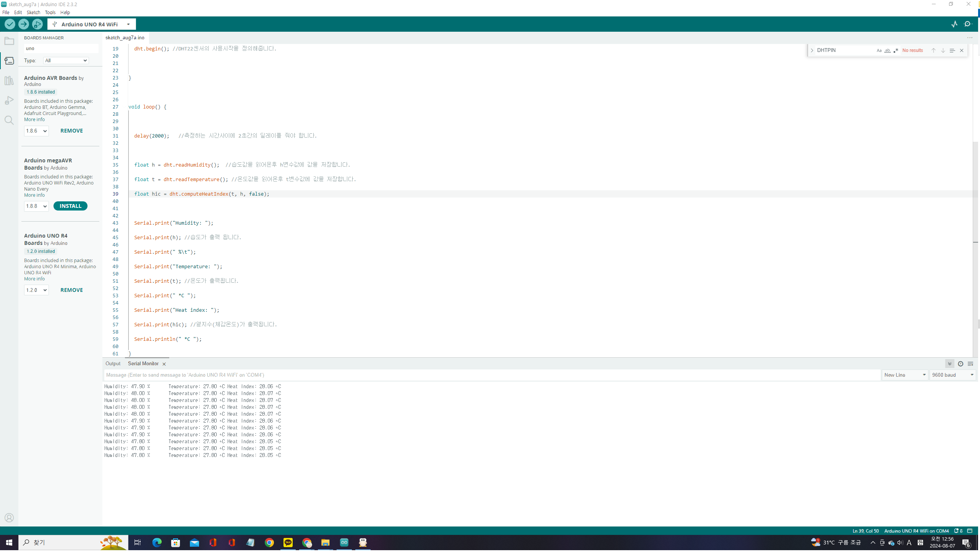
Task: Click the Boards Manager search field containing uno
Action: pos(61,49)
